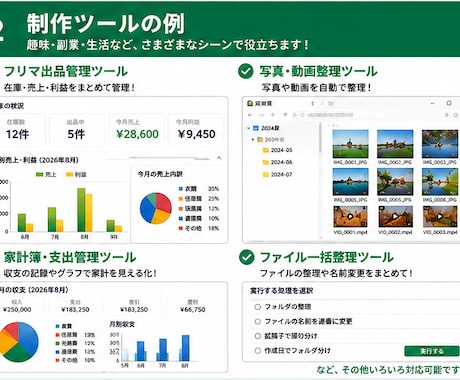Open the 2024-06 folder in the tree
The image size is (460, 380).
(x=281, y=162)
